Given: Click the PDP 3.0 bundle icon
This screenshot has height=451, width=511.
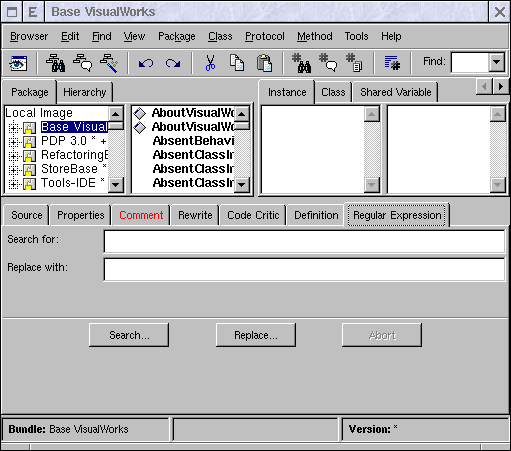Looking at the screenshot, I should [29, 142].
